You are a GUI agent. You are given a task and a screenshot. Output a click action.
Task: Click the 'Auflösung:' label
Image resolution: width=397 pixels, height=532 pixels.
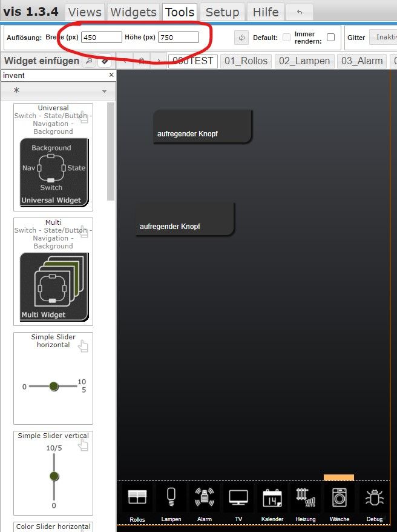24,38
